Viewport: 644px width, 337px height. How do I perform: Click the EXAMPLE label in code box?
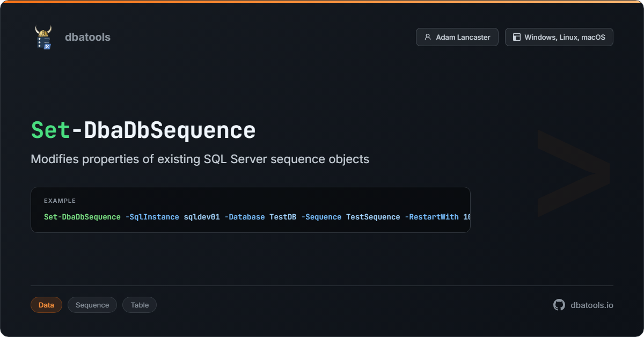(60, 201)
